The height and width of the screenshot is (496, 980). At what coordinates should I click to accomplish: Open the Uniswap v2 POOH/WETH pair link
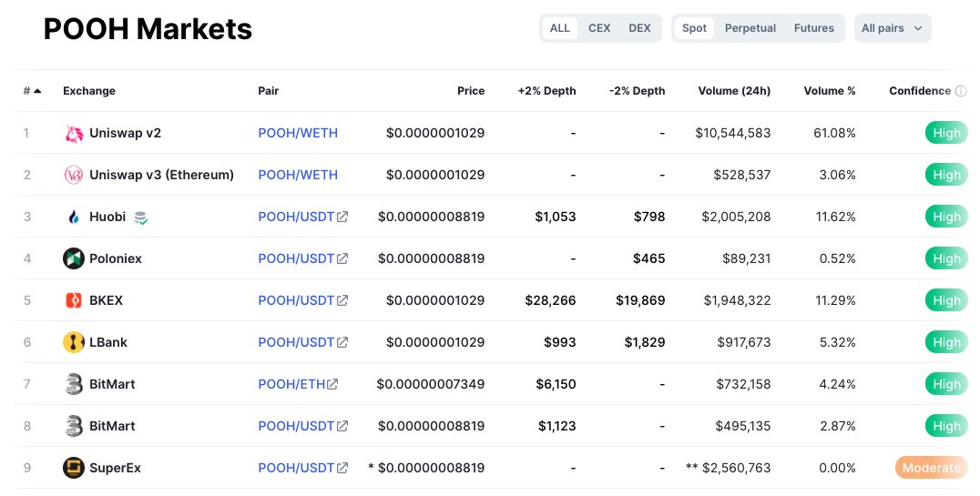[298, 133]
